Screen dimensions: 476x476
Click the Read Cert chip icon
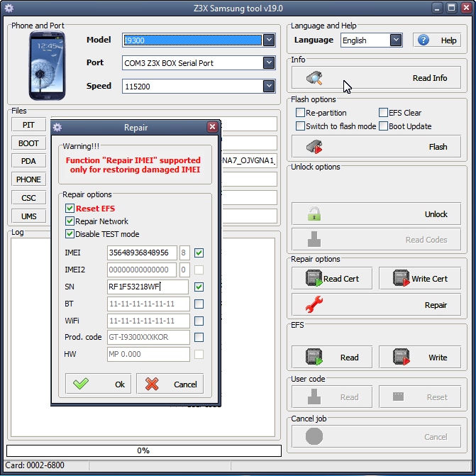[314, 278]
